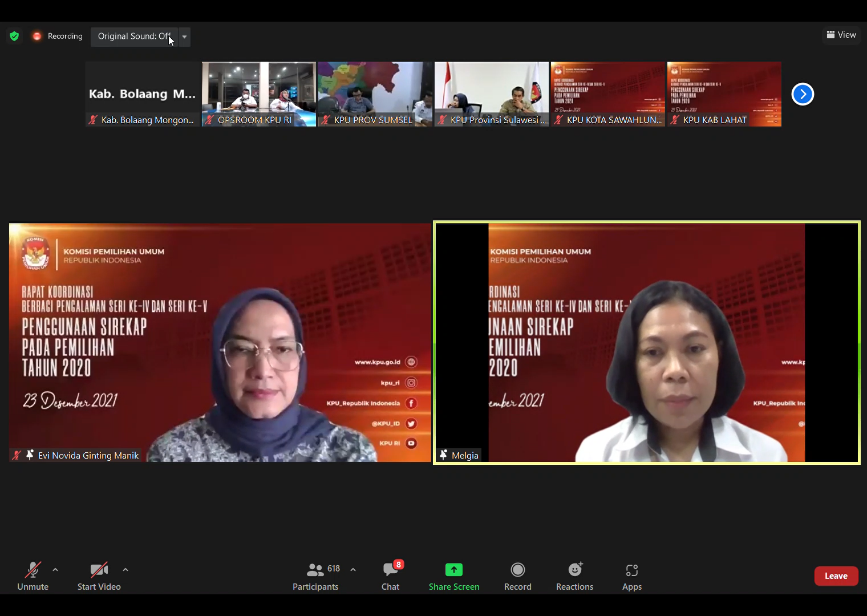Start recording with the Record button
Screen dimensions: 867x616
[517, 576]
